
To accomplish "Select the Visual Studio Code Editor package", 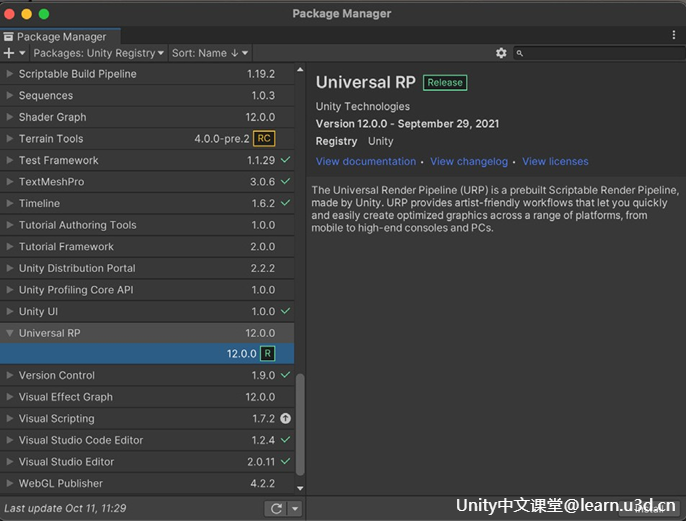I will click(x=147, y=440).
